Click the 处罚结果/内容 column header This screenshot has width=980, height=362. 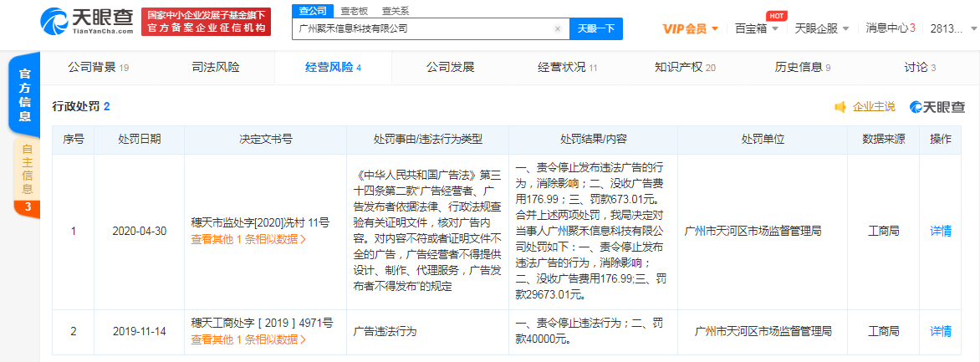click(594, 140)
